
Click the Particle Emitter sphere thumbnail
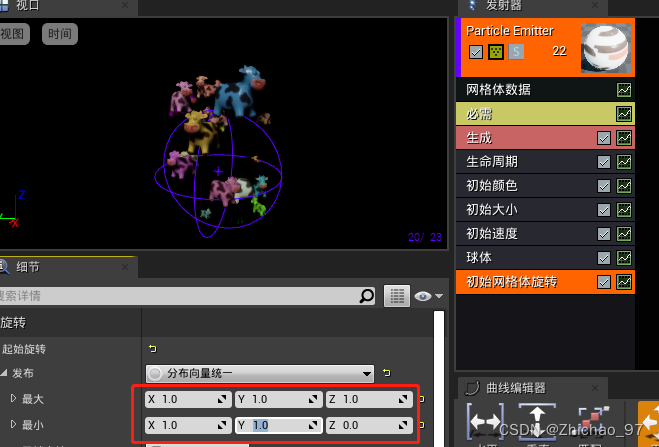(605, 47)
